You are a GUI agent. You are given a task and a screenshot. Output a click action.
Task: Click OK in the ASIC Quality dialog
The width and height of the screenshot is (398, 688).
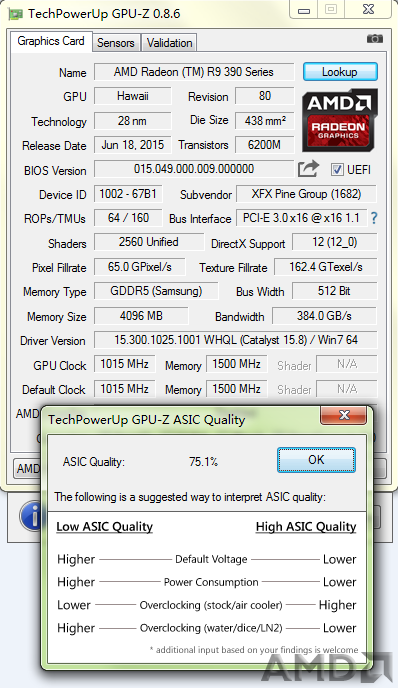(x=316, y=460)
